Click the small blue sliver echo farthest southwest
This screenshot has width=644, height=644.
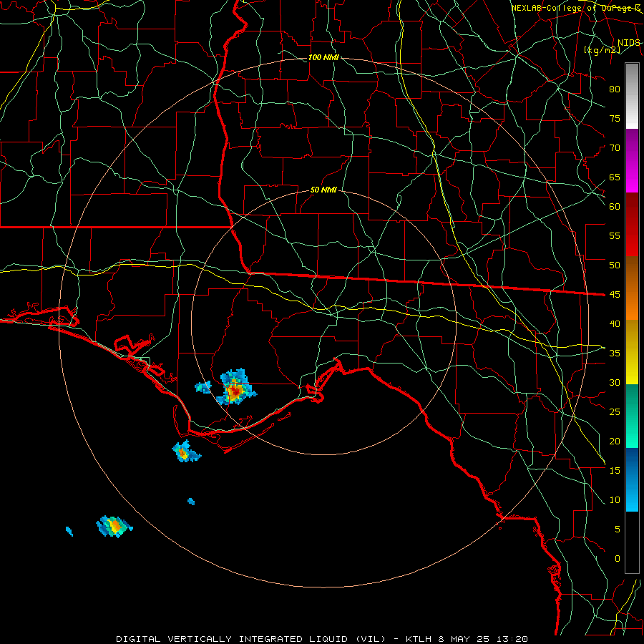click(x=69, y=532)
